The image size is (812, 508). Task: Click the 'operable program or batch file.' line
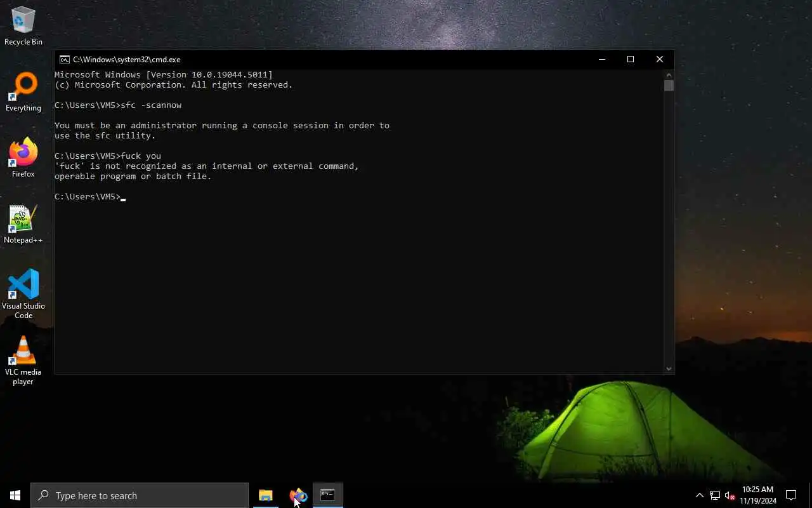tap(133, 177)
